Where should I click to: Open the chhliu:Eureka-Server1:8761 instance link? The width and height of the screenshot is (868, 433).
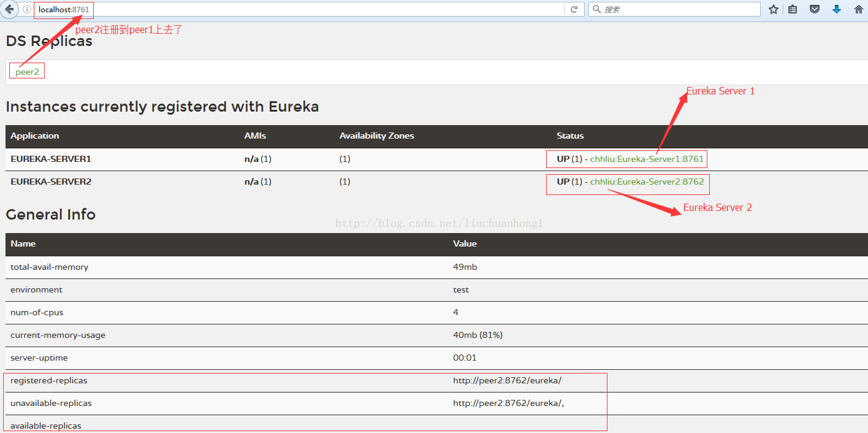pyautogui.click(x=647, y=159)
